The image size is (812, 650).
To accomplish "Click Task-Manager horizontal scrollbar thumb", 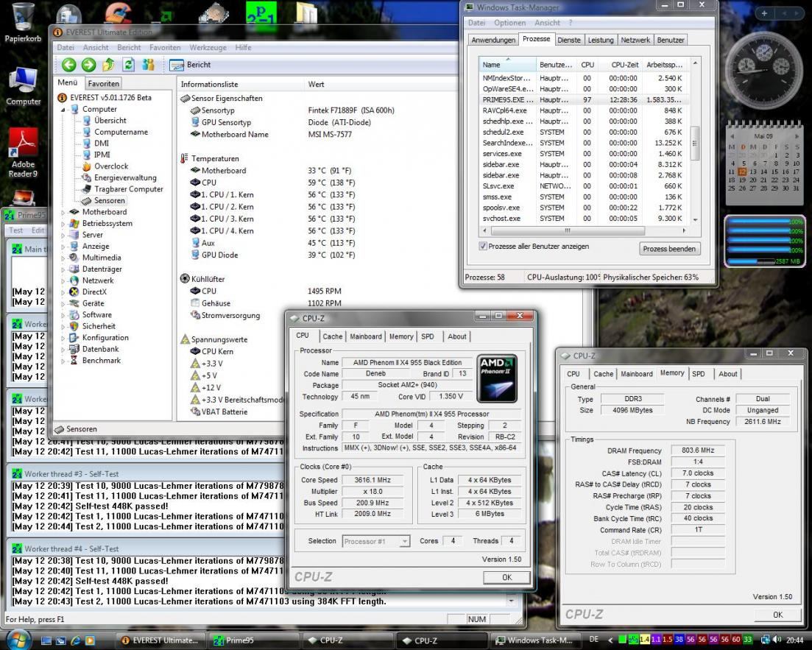I will click(568, 230).
